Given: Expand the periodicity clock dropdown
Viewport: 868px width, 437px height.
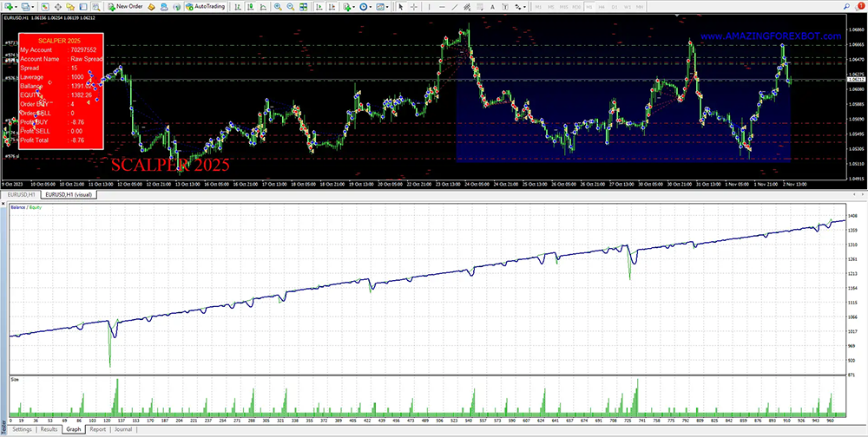Looking at the screenshot, I should [x=370, y=7].
